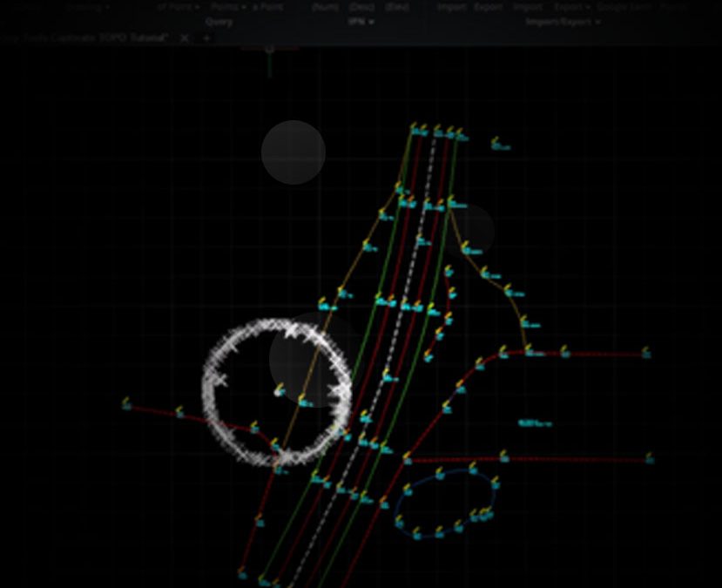The image size is (722, 588).
Task: Expand the Import/Export panel dropdown
Action: (562, 22)
